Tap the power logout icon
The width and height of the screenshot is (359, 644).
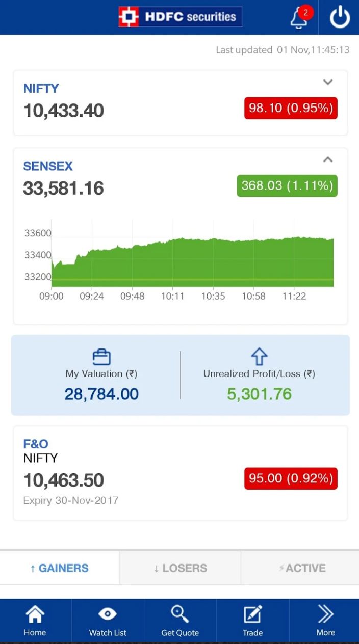tap(340, 18)
